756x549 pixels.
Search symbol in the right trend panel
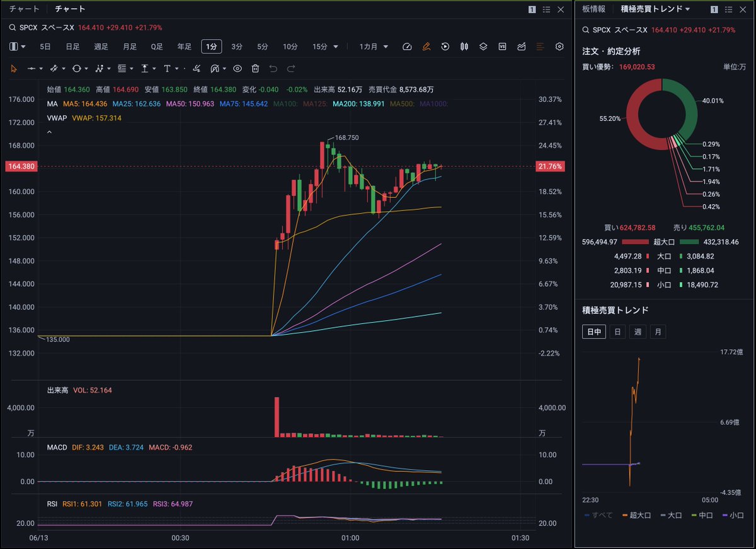(586, 30)
